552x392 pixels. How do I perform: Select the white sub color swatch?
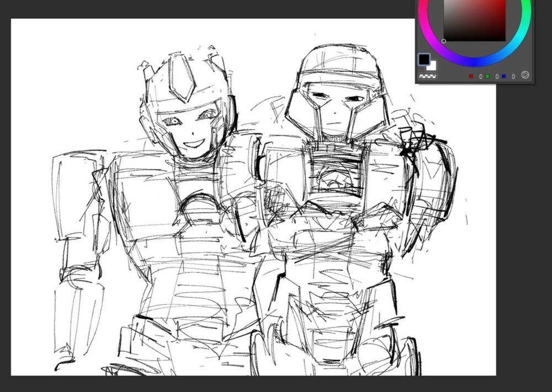[x=433, y=67]
